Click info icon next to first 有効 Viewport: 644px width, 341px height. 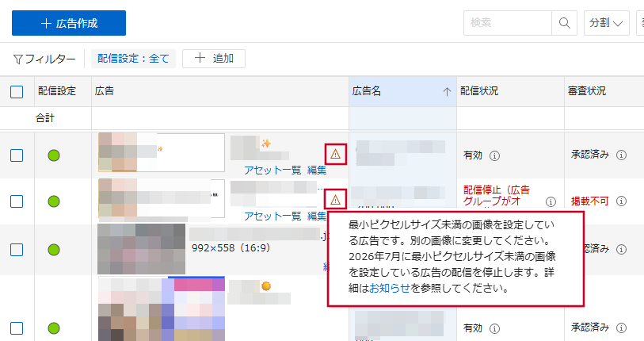click(494, 156)
